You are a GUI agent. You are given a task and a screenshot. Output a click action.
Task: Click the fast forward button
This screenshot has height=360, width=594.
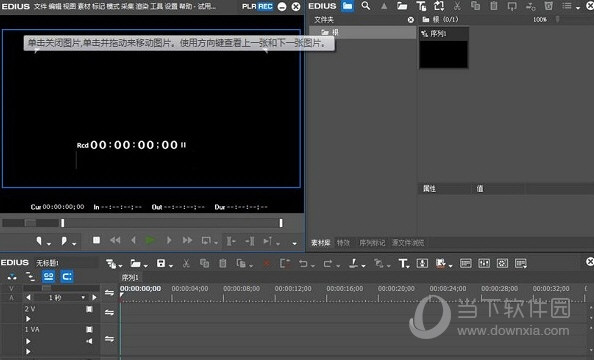187,240
